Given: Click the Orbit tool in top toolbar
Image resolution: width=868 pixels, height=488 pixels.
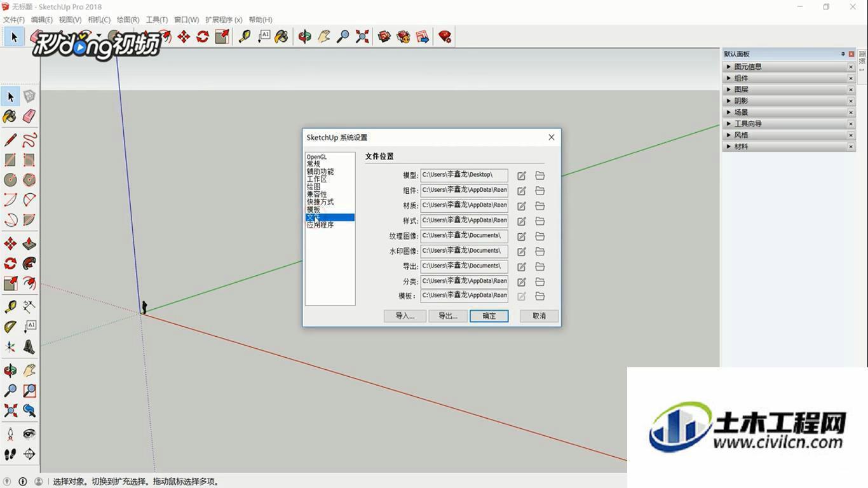Looking at the screenshot, I should click(x=305, y=37).
